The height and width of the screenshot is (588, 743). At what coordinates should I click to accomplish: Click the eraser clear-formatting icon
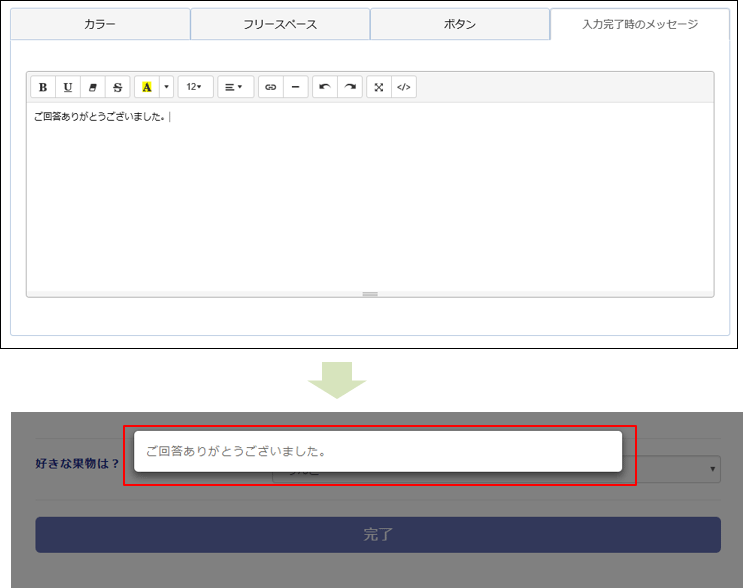(x=93, y=87)
